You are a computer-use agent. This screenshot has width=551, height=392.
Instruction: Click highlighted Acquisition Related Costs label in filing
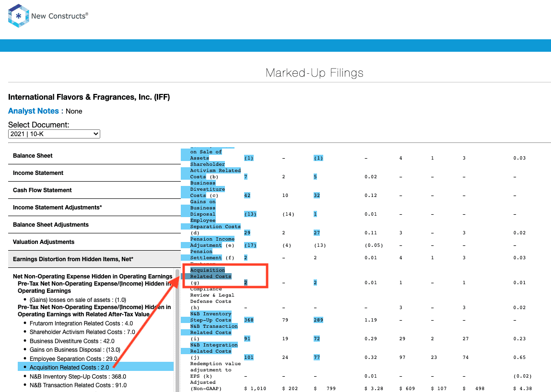coord(211,273)
